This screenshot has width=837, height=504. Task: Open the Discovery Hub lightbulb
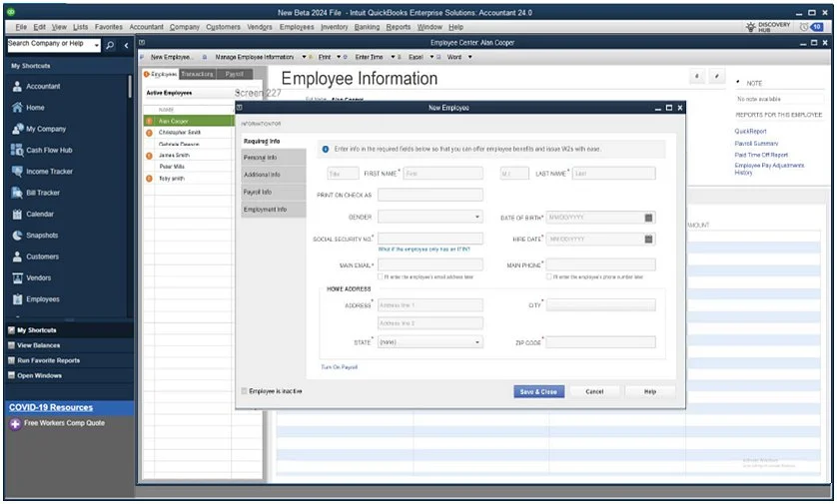click(x=750, y=27)
